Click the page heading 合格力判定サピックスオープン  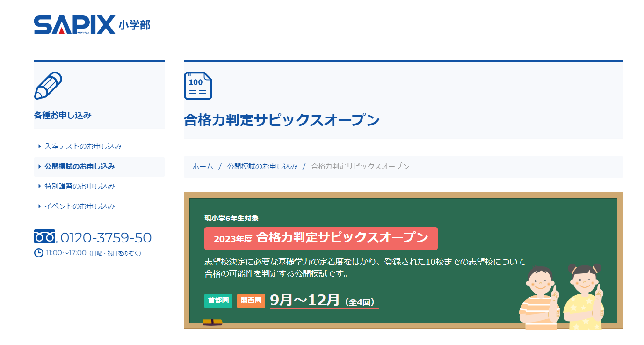[x=282, y=120]
